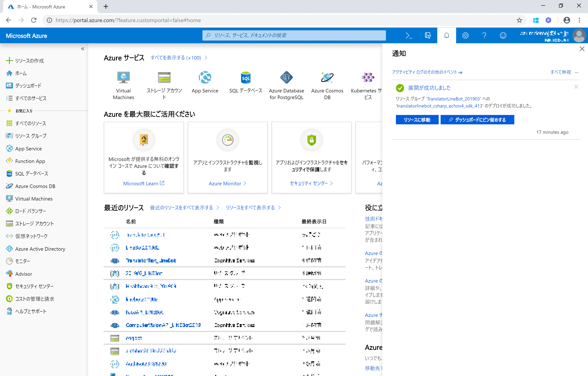The image size is (588, 376).
Task: Close the 通知 panel
Action: pyautogui.click(x=582, y=49)
